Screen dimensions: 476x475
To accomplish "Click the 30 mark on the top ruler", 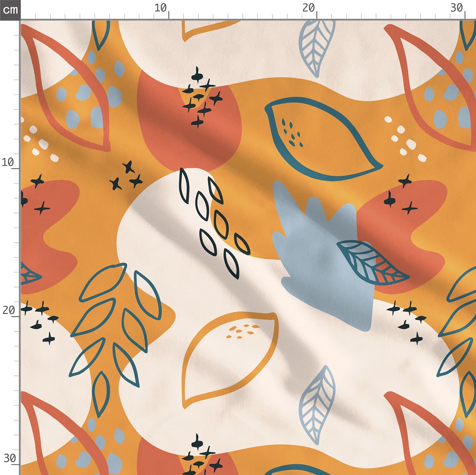I will (x=457, y=8).
